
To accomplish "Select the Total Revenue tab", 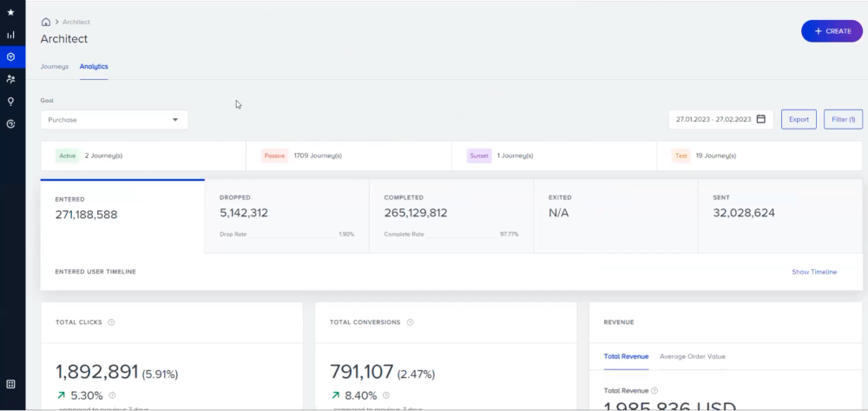I will pos(625,356).
